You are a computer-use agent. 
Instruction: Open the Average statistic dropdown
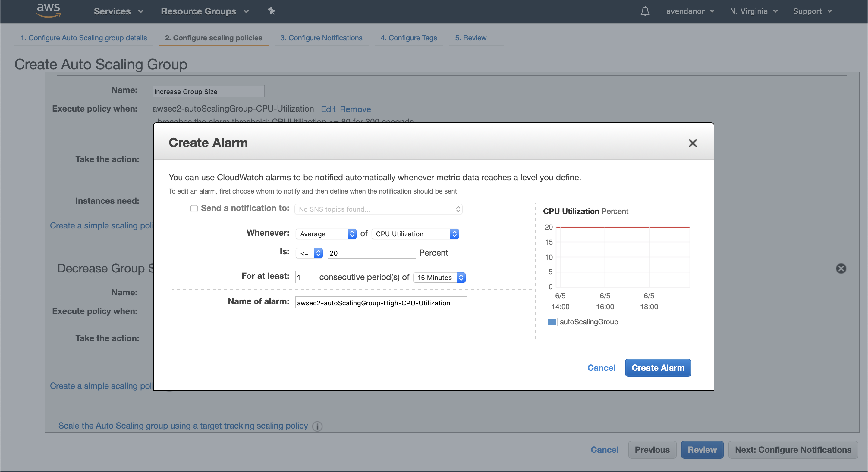coord(325,234)
